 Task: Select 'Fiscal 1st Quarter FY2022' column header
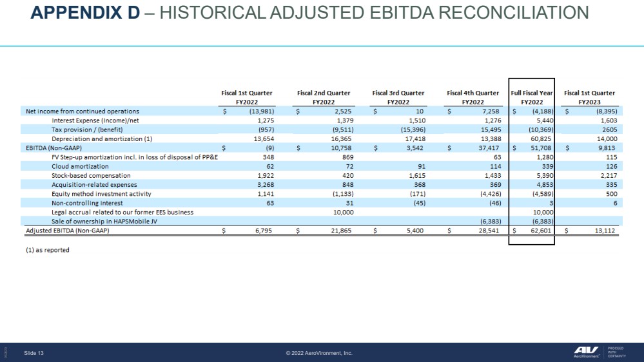click(247, 97)
